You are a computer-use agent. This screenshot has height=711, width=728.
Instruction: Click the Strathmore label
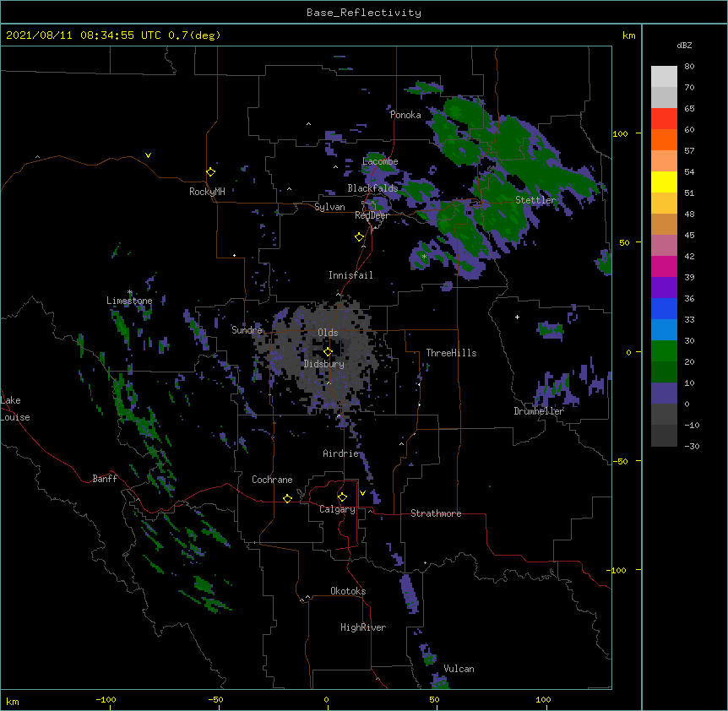click(436, 513)
